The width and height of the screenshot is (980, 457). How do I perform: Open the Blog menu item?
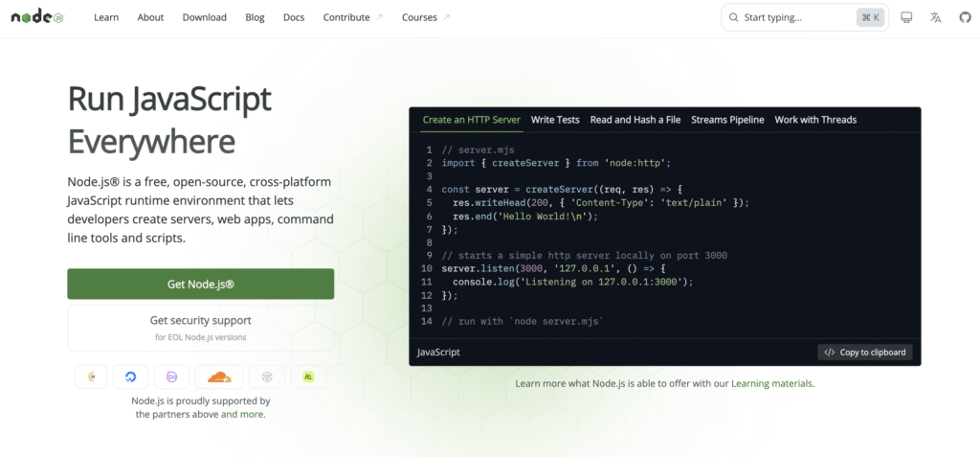coord(255,17)
